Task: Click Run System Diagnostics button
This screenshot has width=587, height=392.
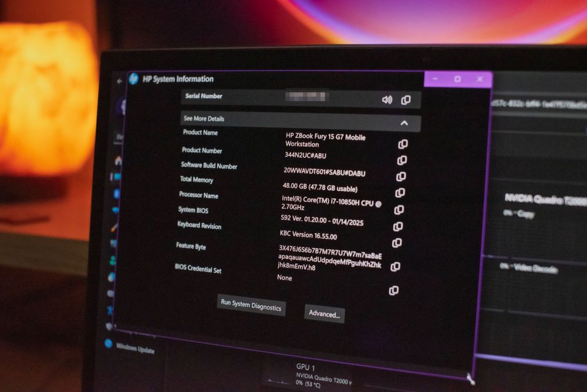Action: tap(251, 305)
